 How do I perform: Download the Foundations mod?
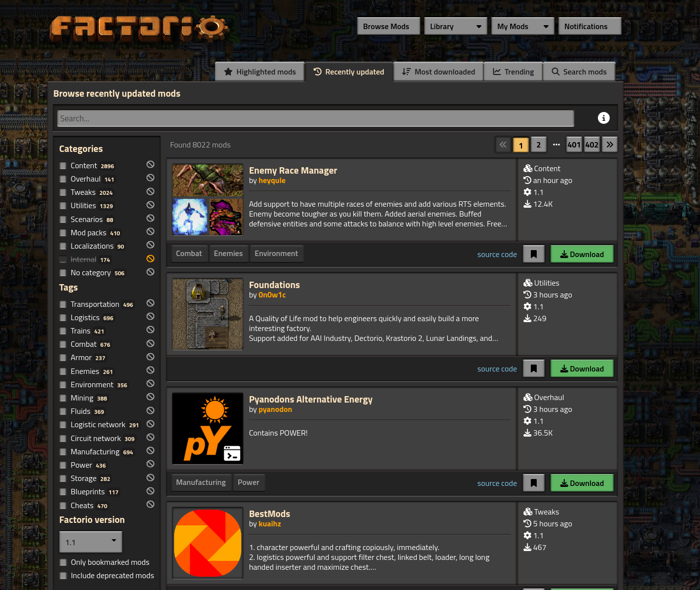click(582, 369)
